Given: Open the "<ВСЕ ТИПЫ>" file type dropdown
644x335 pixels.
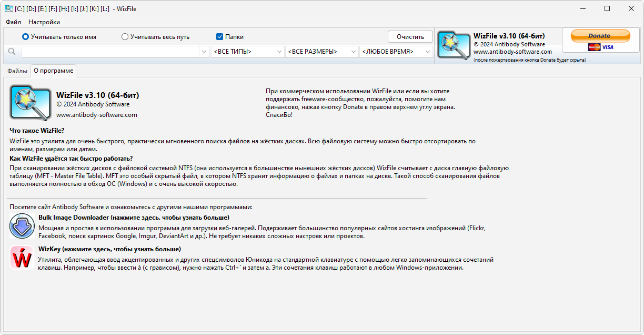Looking at the screenshot, I should 248,52.
